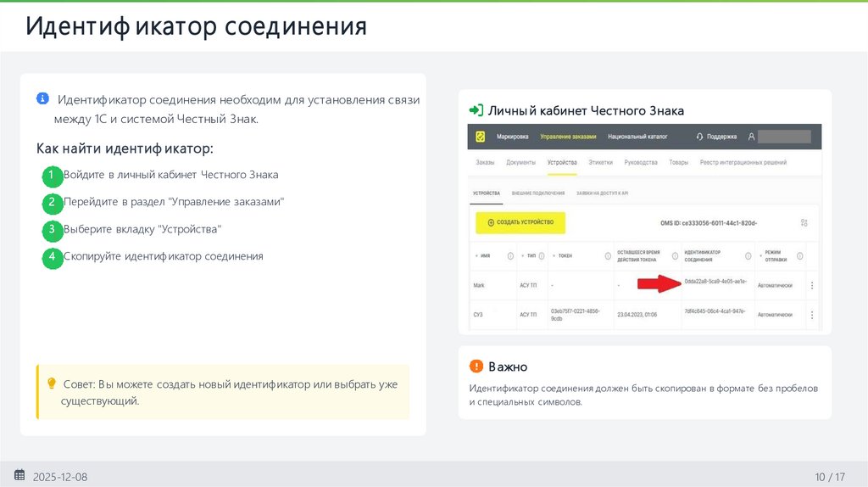
Task: Click connection ID 0dda22a8-5ca9-4e05-ae1e-
Action: (x=715, y=282)
